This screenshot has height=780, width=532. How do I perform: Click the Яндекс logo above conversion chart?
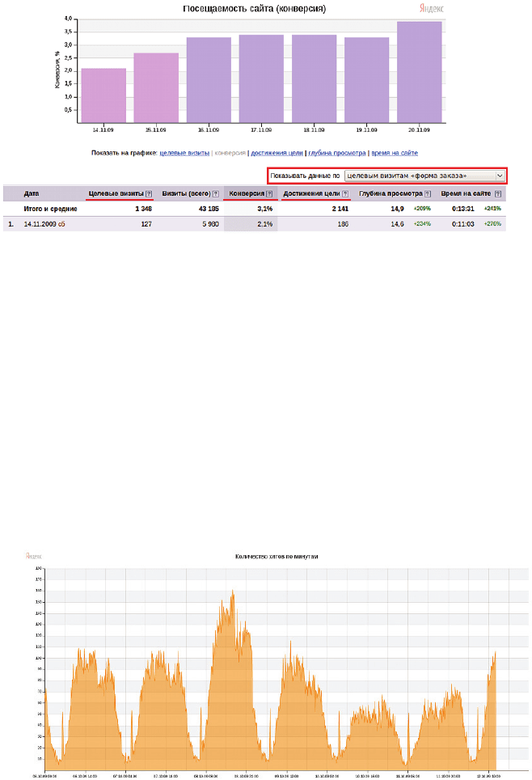tap(430, 8)
